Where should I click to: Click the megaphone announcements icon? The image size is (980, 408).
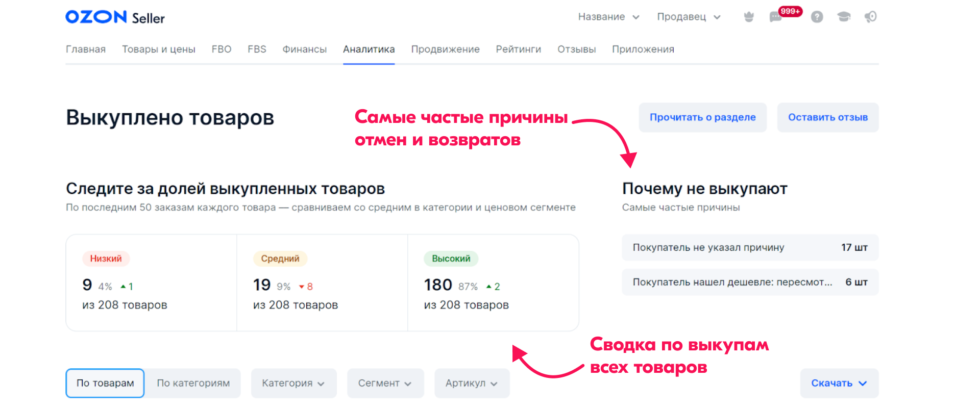pos(870,17)
